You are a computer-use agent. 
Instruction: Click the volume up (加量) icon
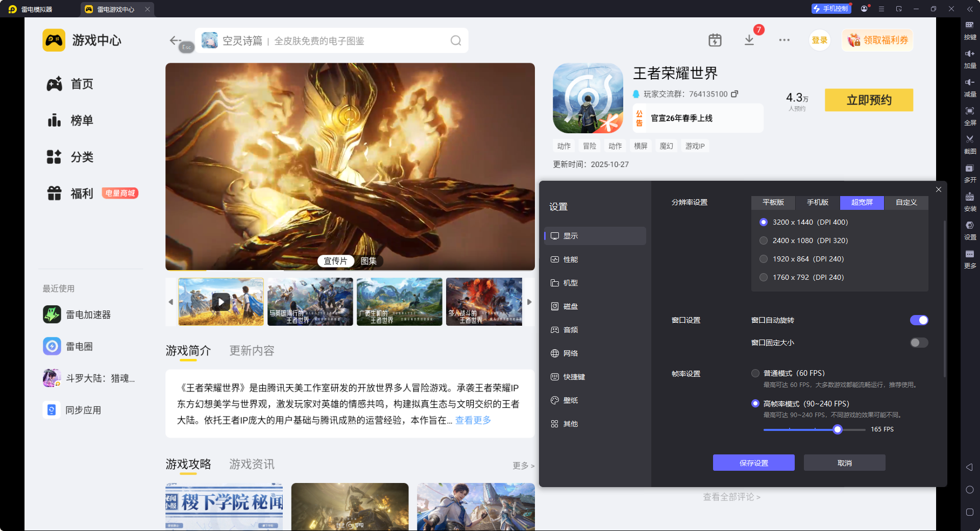tap(970, 57)
